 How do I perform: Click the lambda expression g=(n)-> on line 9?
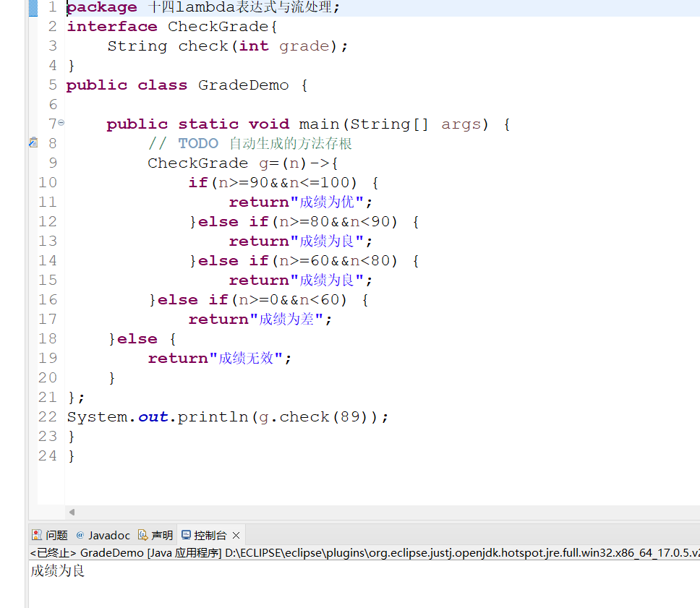pyautogui.click(x=294, y=163)
